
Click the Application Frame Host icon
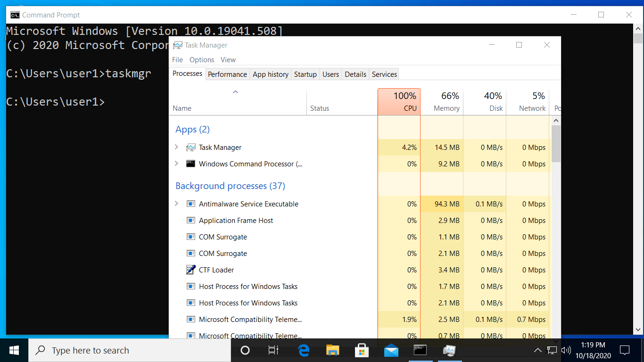coord(191,220)
